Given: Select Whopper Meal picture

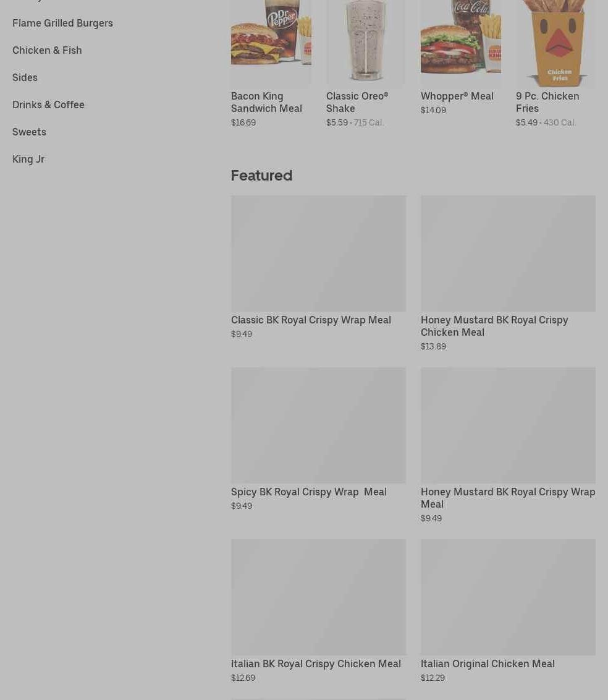Looking at the screenshot, I should (x=461, y=43).
